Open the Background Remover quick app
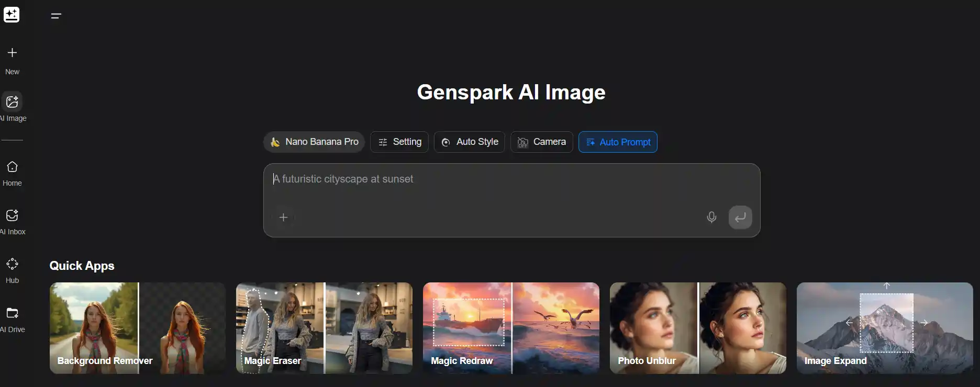 (138, 328)
